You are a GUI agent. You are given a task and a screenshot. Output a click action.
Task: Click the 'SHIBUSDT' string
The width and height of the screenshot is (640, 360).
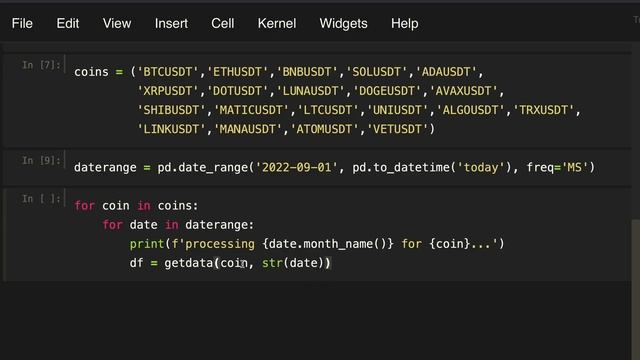171,110
